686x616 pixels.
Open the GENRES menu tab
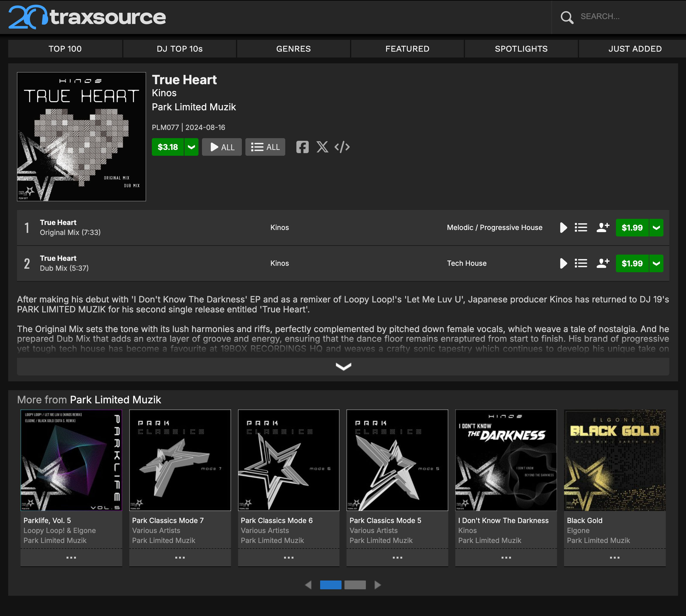[x=293, y=49]
